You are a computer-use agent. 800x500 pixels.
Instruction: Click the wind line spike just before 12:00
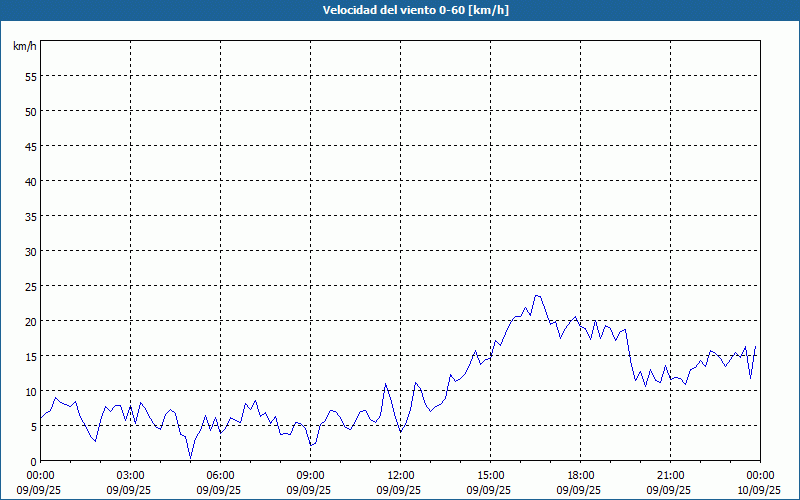coord(386,383)
